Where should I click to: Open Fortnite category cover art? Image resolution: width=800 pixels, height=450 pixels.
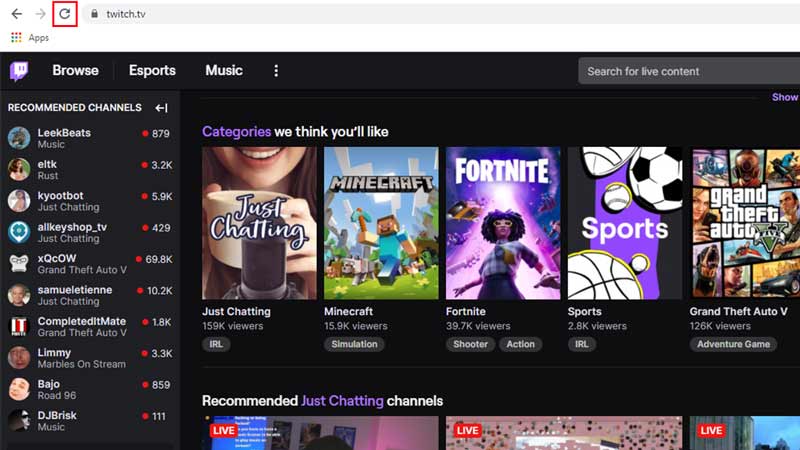click(503, 223)
